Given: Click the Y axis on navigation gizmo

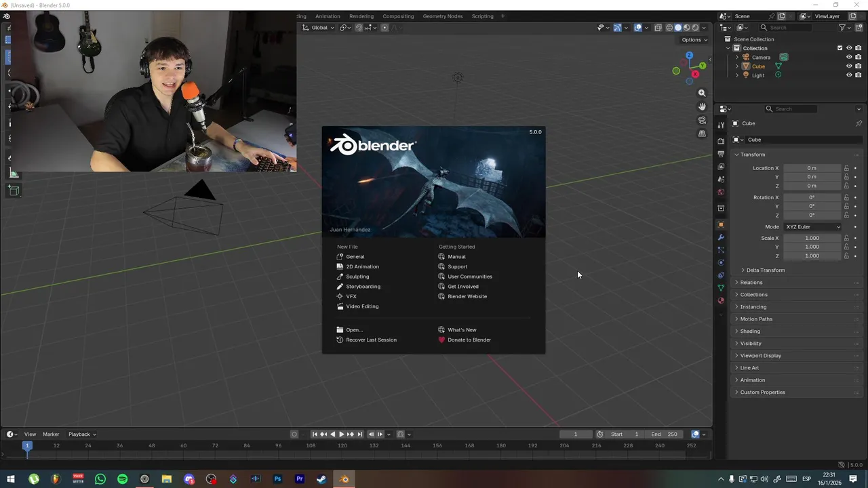Looking at the screenshot, I should (703, 66).
